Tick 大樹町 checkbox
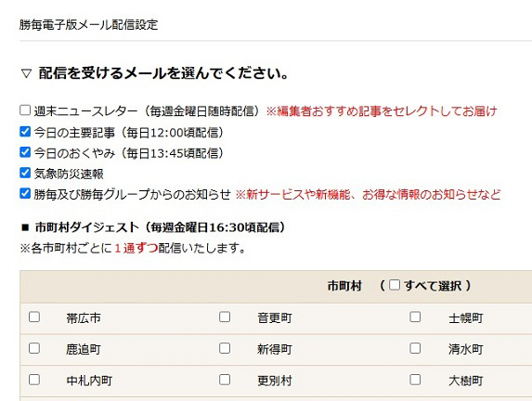The width and height of the screenshot is (532, 401). pos(415,380)
